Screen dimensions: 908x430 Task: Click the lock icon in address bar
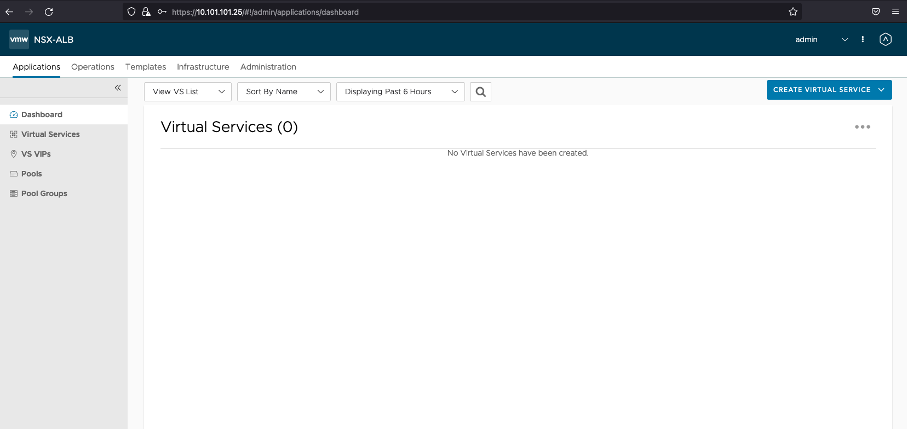coord(146,12)
